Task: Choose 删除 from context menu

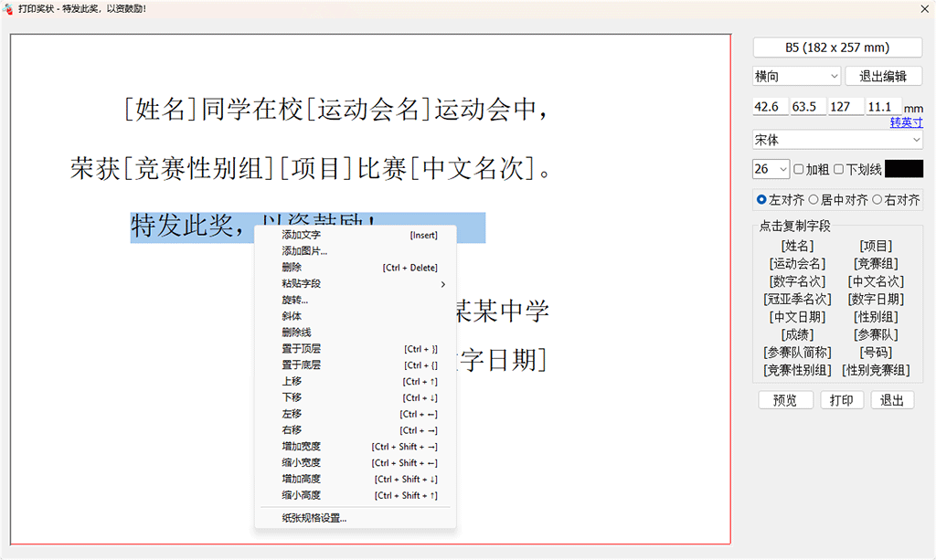Action: click(x=356, y=268)
